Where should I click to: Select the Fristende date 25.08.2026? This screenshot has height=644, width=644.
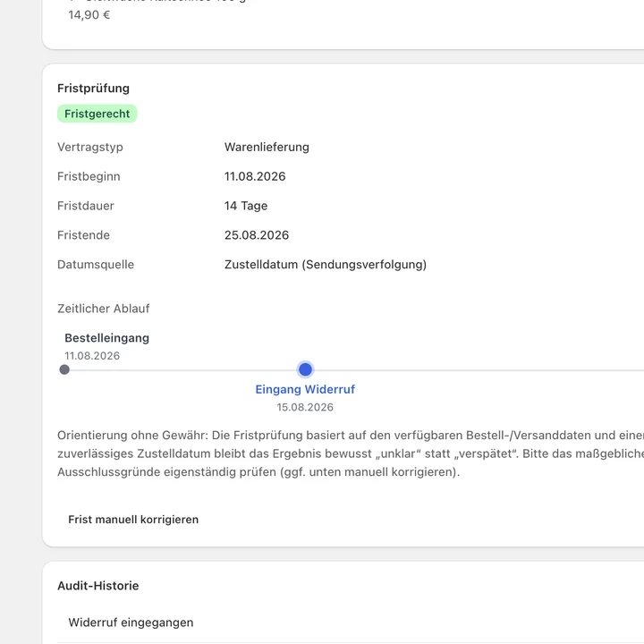(x=257, y=235)
